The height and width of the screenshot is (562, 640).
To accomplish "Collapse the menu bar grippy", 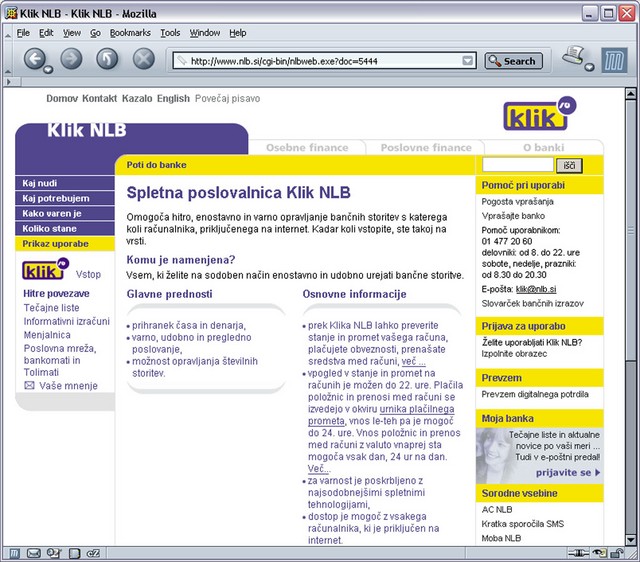I will [x=8, y=33].
